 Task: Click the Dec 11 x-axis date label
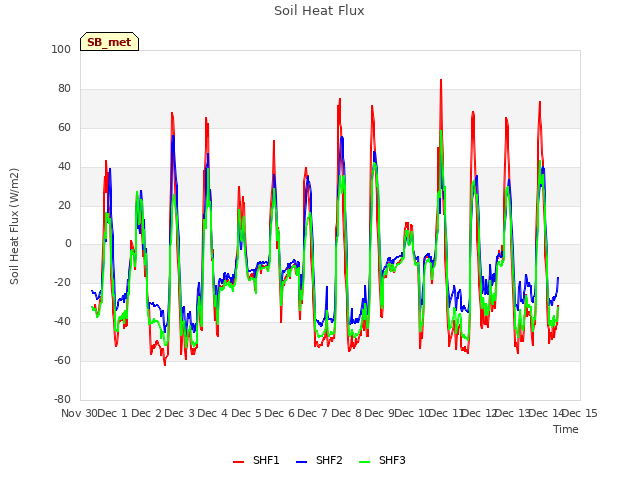click(446, 413)
